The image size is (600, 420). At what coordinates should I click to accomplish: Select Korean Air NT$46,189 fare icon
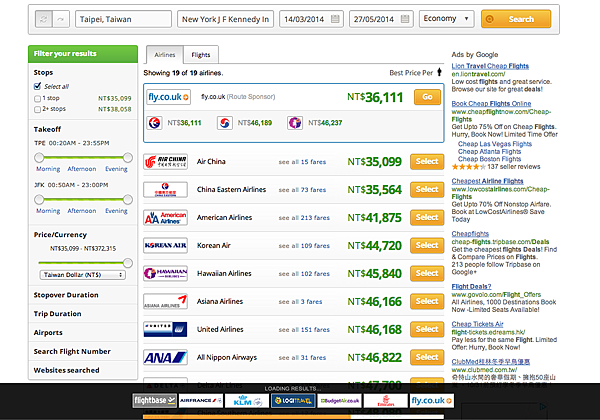(x=225, y=123)
